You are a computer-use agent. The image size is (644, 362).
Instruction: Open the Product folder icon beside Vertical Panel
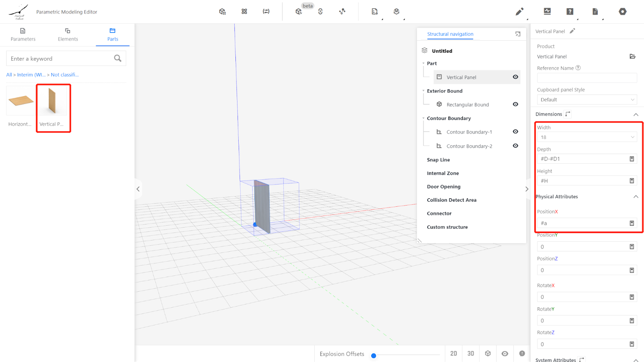[632, 57]
